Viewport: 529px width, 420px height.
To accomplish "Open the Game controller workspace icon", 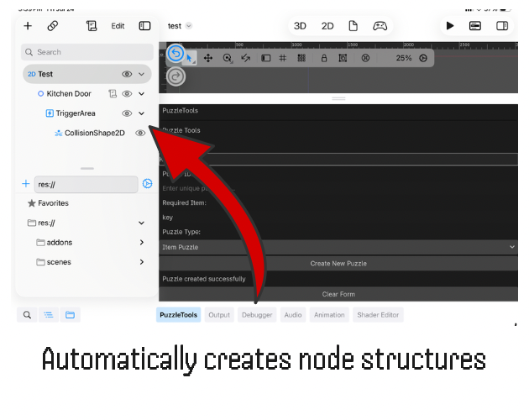I will 380,26.
